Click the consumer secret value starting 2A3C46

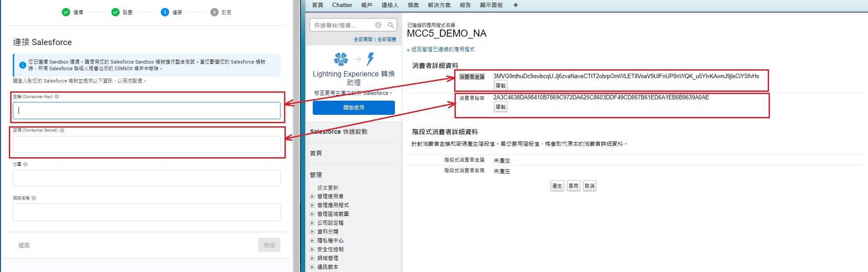coord(601,97)
